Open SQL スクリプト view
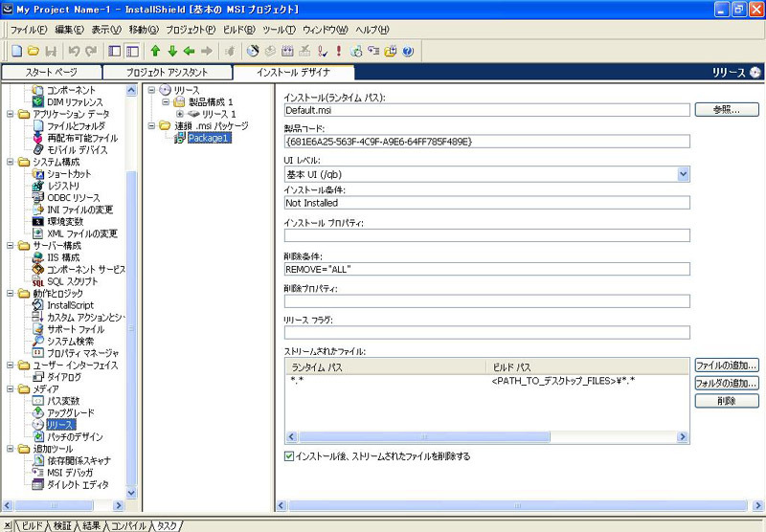This screenshot has width=766, height=532. [x=73, y=281]
